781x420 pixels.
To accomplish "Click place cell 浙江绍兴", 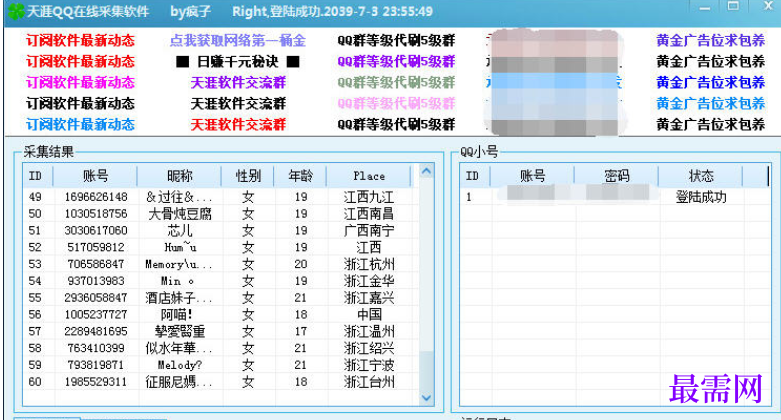I will 369,348.
